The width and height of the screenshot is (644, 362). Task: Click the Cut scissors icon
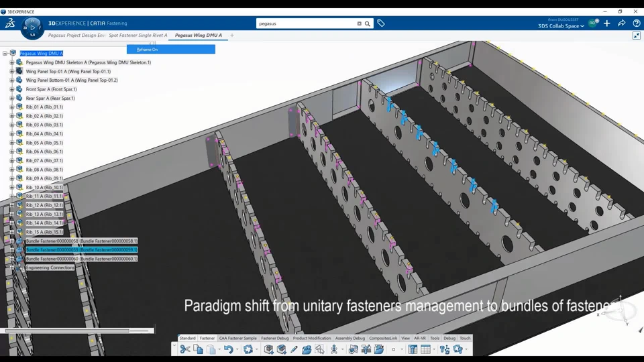(185, 349)
